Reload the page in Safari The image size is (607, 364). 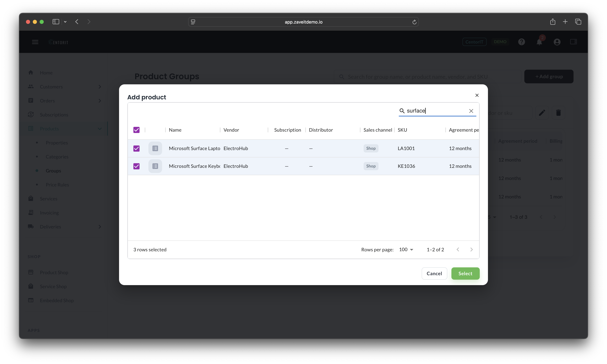414,22
